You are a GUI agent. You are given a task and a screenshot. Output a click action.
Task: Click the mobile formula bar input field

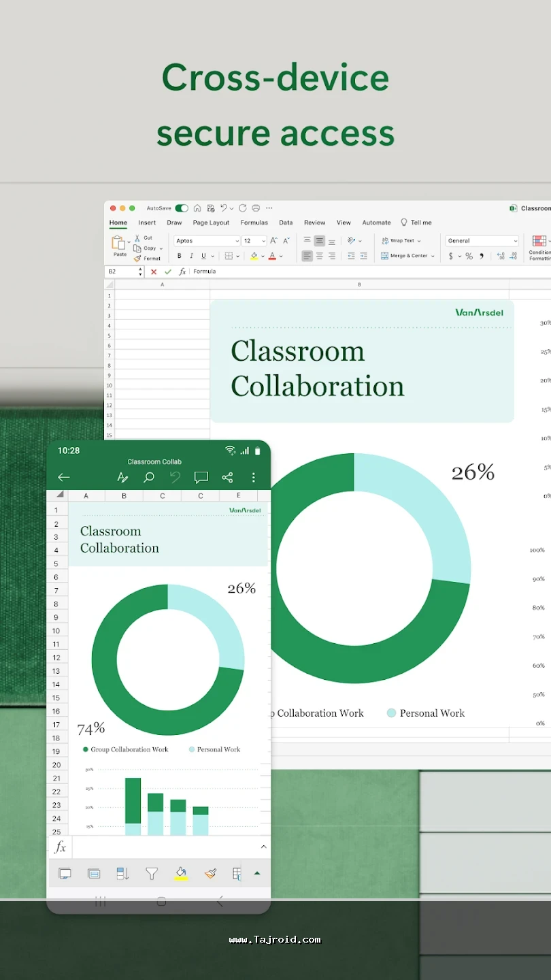coord(165,847)
